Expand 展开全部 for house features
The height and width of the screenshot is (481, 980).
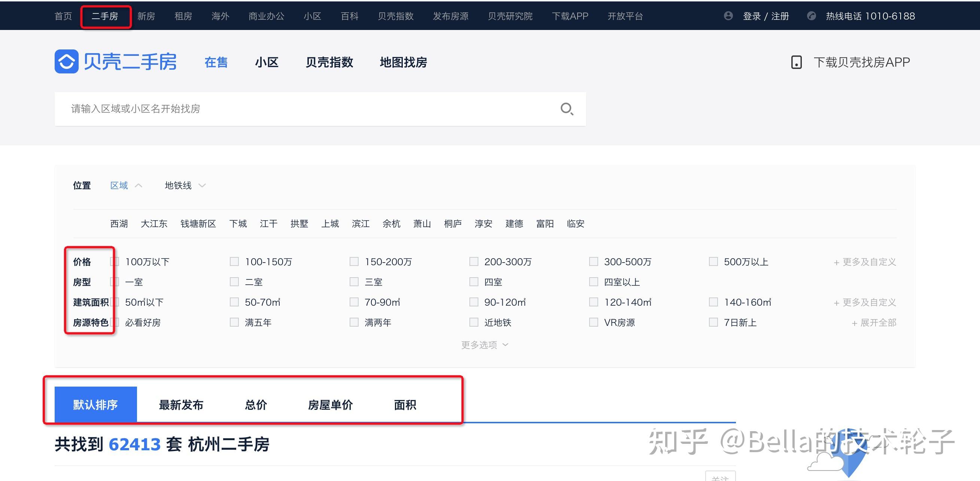coord(874,323)
